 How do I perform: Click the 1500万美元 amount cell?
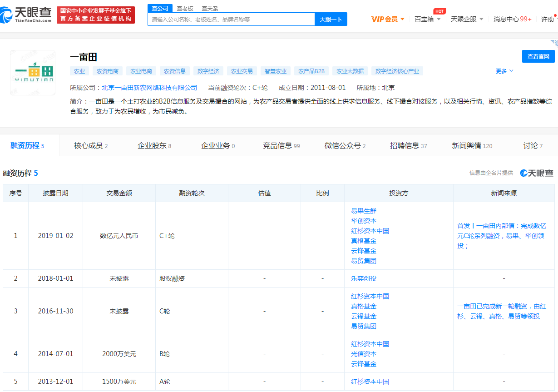[119, 382]
